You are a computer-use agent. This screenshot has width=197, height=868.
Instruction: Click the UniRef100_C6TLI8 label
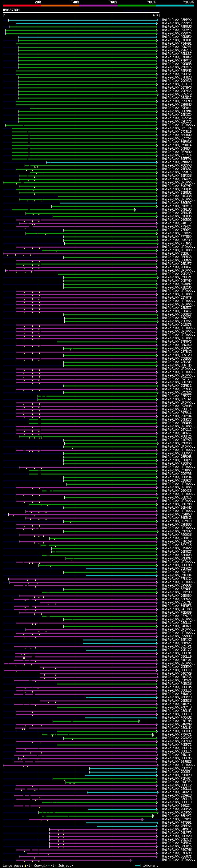(x=176, y=84)
